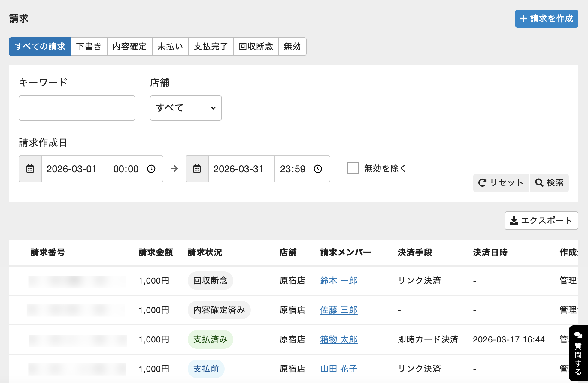Select the 未払い tab
This screenshot has width=588, height=383.
(x=170, y=47)
